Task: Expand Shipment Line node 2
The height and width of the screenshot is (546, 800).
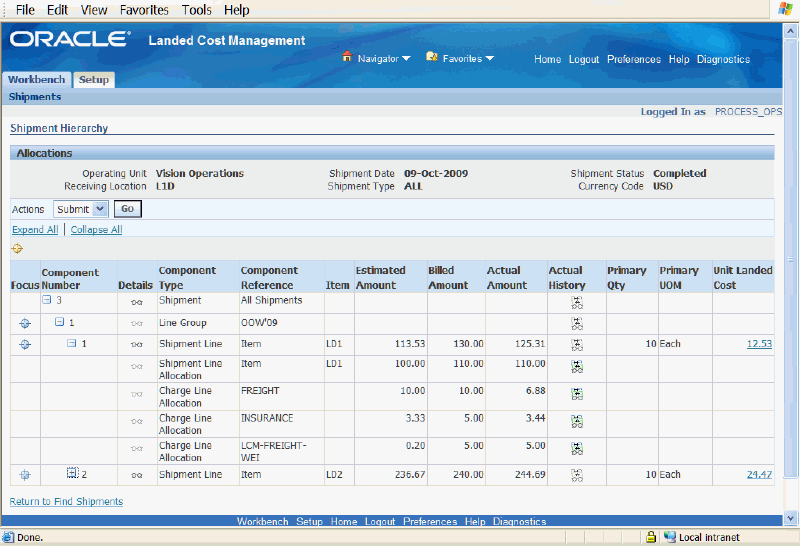Action: click(x=73, y=473)
